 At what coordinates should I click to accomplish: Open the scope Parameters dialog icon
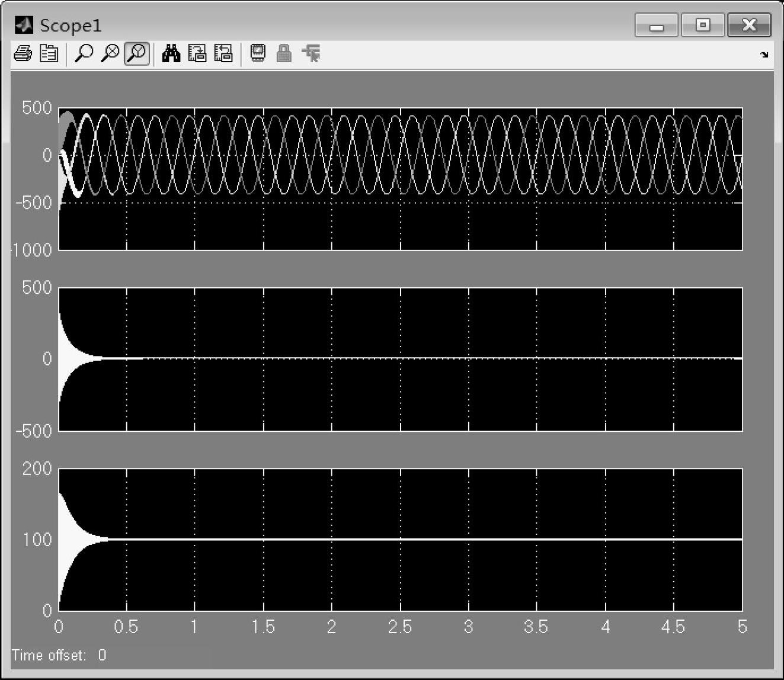pyautogui.click(x=49, y=54)
